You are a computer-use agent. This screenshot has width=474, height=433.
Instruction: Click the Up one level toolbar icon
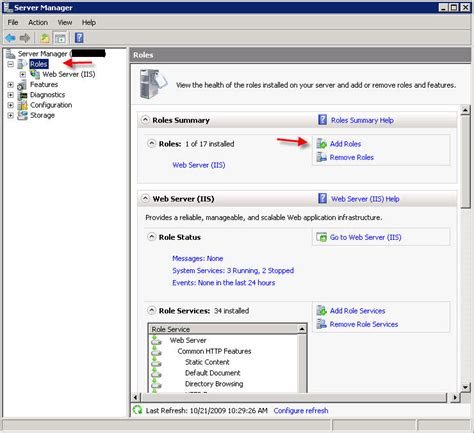(x=45, y=38)
